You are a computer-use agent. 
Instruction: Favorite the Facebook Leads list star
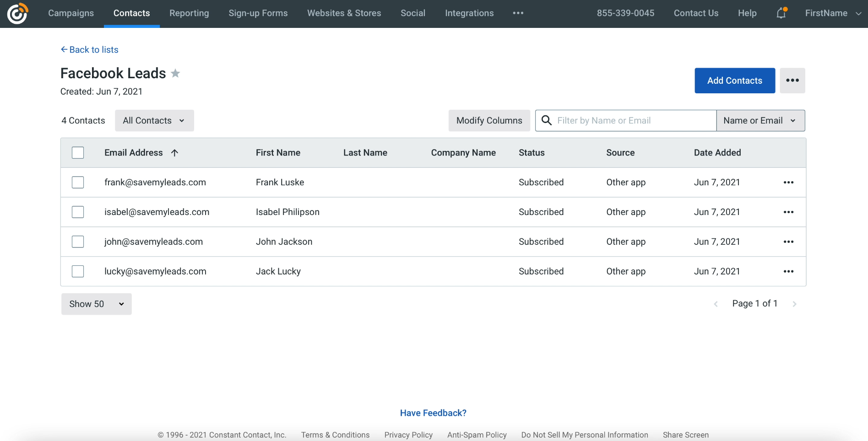[x=175, y=73]
